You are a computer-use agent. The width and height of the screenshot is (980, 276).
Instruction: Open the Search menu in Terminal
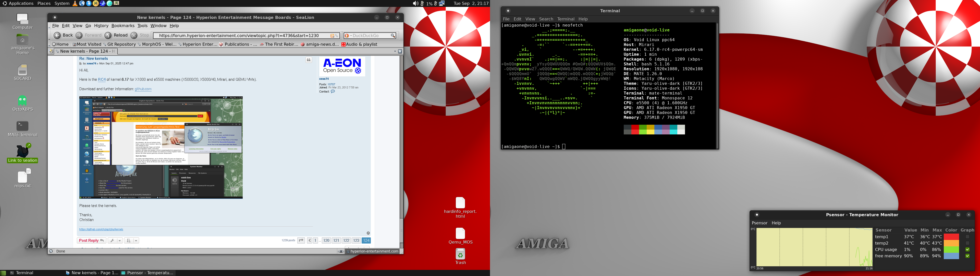click(x=546, y=19)
